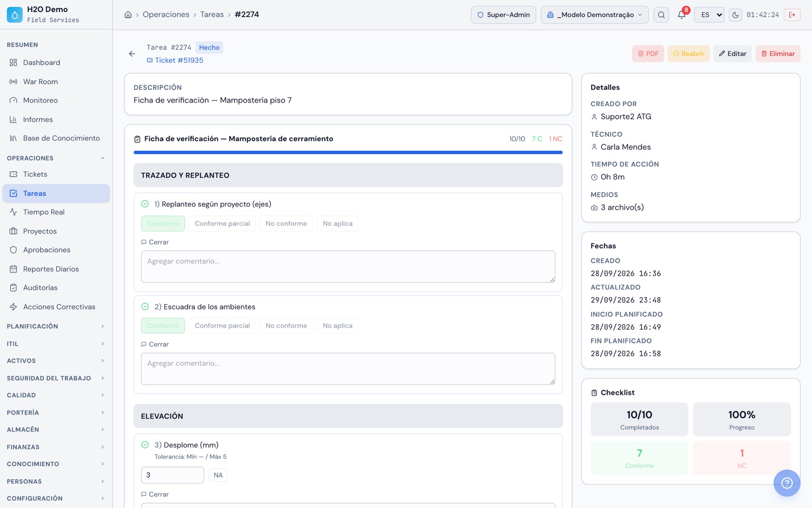Viewport: 812px width, 508px height.
Task: Expand the Finanzas sidebar section
Action: click(x=56, y=447)
